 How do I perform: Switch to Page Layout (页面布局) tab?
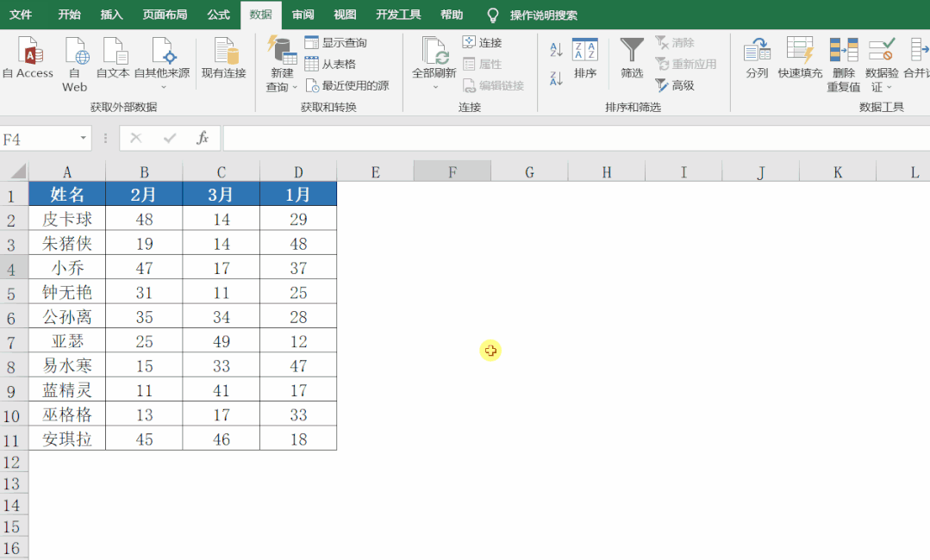click(x=165, y=15)
